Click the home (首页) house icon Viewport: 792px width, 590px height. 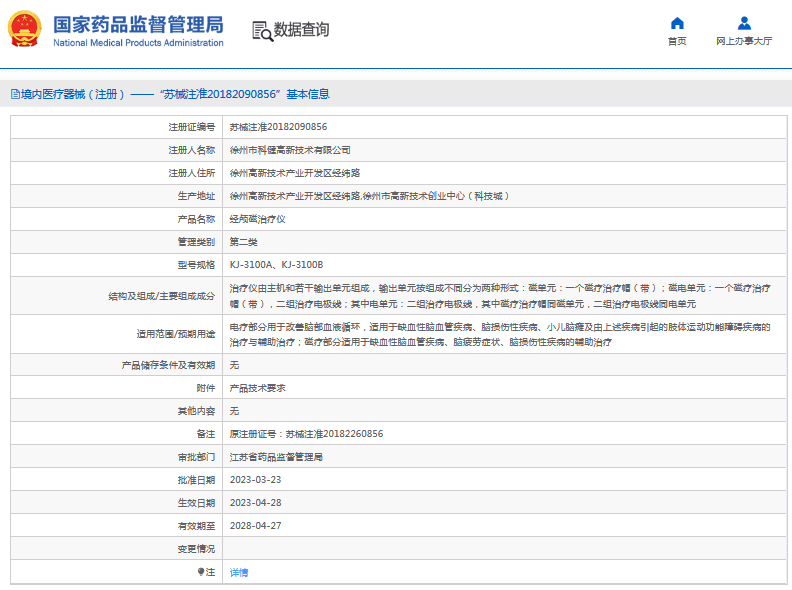pyautogui.click(x=677, y=23)
